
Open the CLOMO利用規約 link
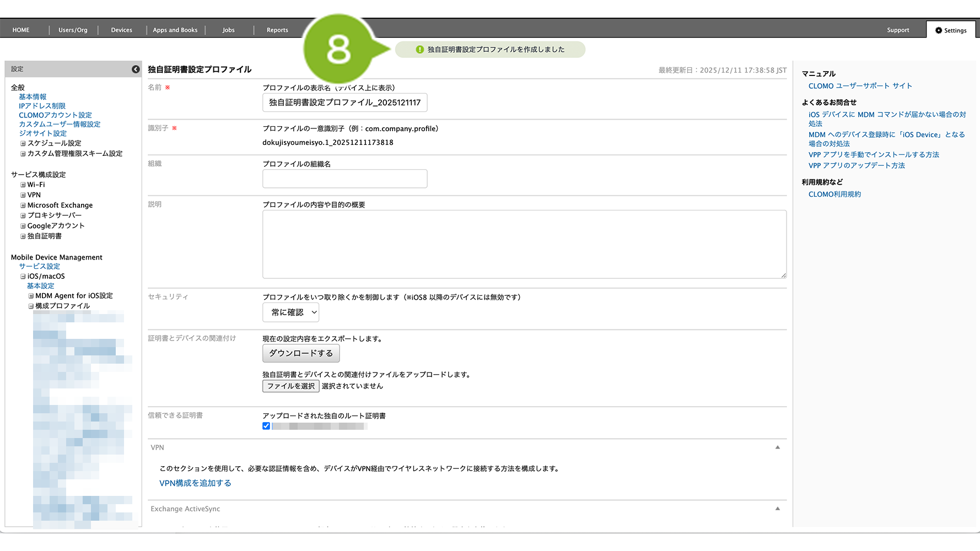click(834, 195)
